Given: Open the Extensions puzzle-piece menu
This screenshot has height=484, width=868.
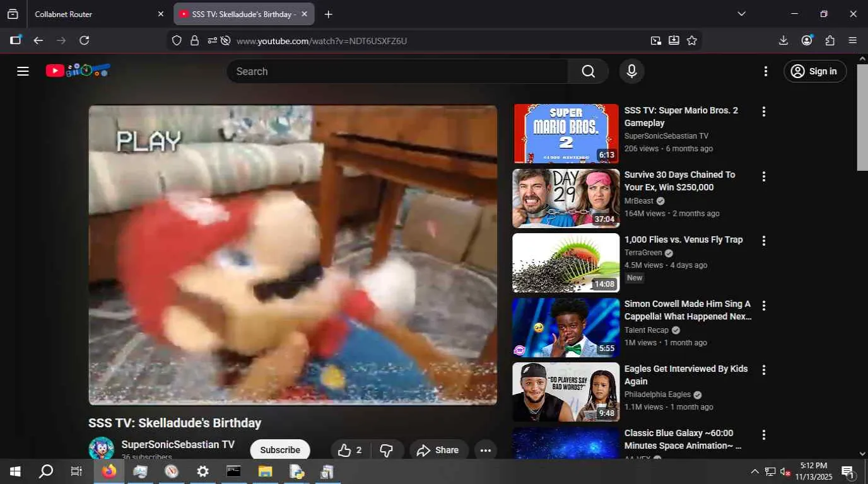Looking at the screenshot, I should 830,40.
